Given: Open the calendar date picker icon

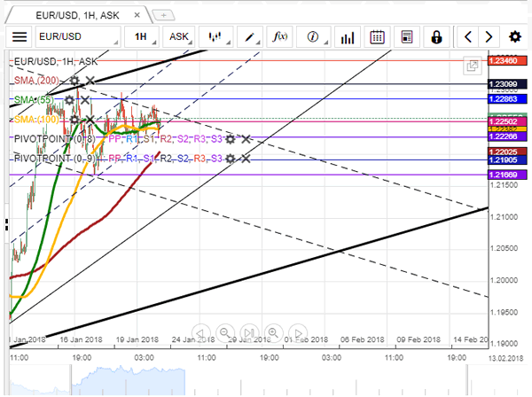Looking at the screenshot, I should pyautogui.click(x=377, y=37).
